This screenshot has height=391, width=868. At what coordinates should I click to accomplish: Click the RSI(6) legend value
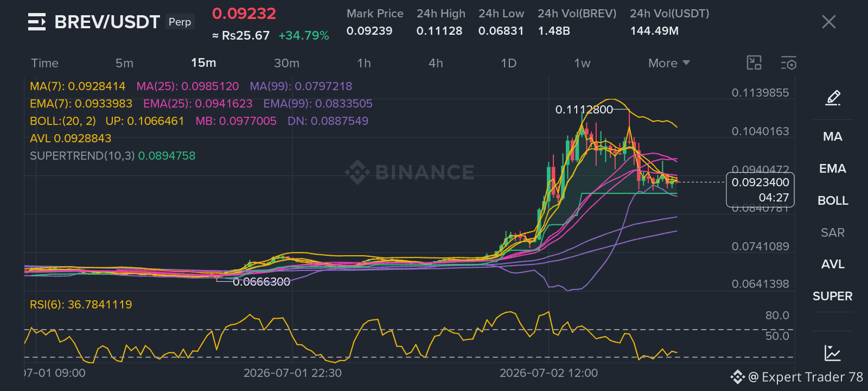pyautogui.click(x=81, y=304)
